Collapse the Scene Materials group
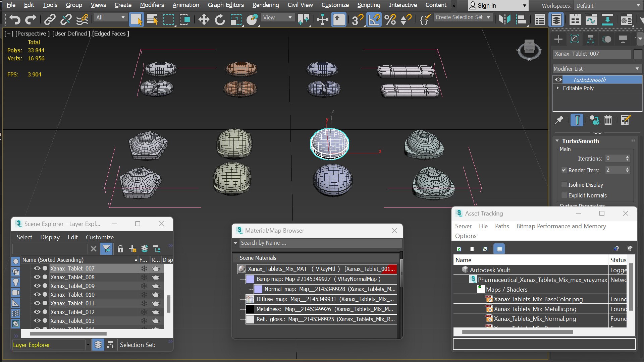644x362 pixels. (236, 258)
